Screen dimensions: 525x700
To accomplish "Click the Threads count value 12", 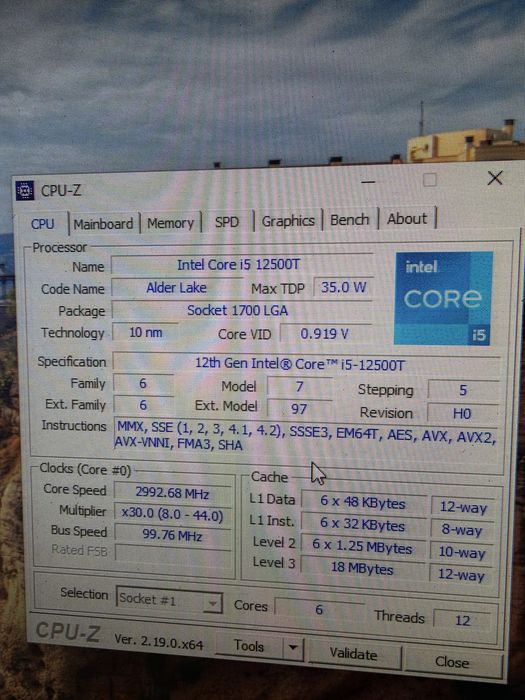I will click(462, 621).
